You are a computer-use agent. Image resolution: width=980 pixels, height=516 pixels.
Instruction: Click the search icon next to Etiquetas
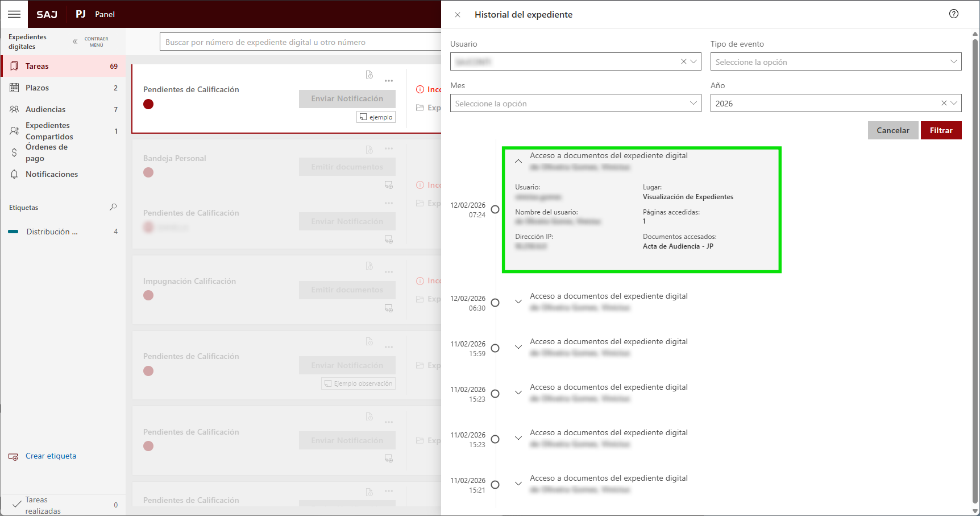tap(113, 208)
